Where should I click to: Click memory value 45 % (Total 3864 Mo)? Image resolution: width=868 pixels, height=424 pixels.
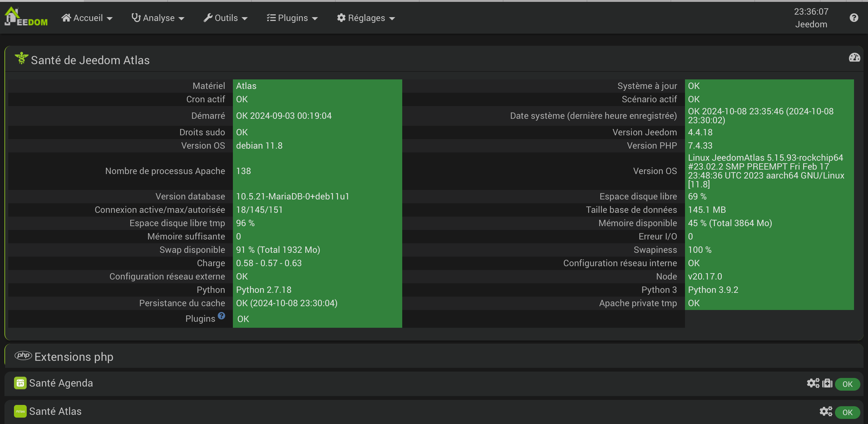730,223
